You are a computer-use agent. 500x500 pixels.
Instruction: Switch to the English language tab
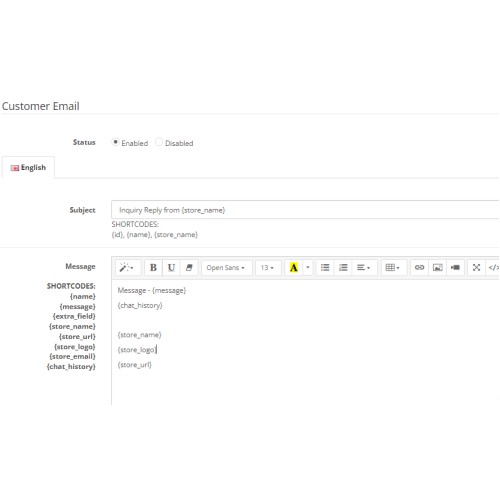click(28, 168)
